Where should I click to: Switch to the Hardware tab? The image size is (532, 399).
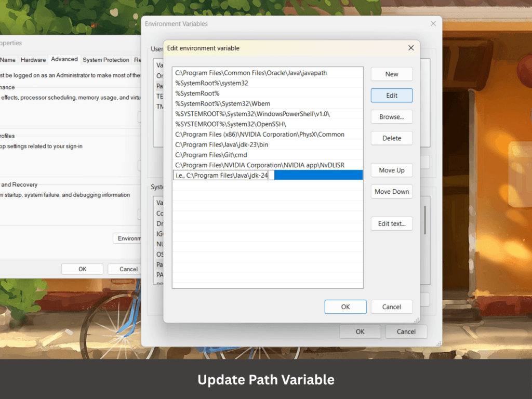pos(33,60)
